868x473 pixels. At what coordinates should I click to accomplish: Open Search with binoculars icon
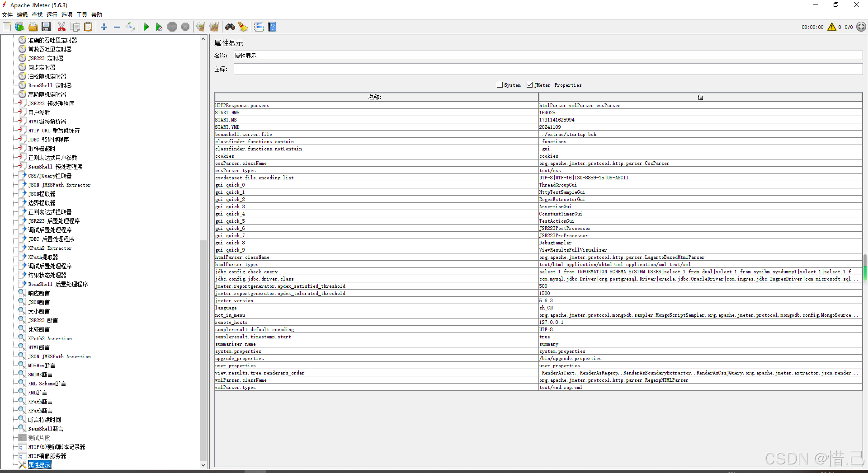click(230, 27)
